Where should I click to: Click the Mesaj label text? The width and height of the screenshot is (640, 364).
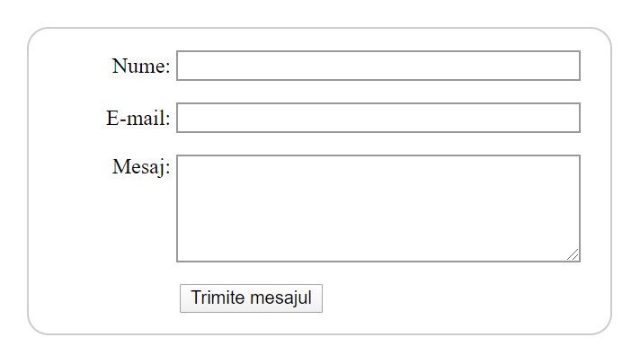coord(140,166)
